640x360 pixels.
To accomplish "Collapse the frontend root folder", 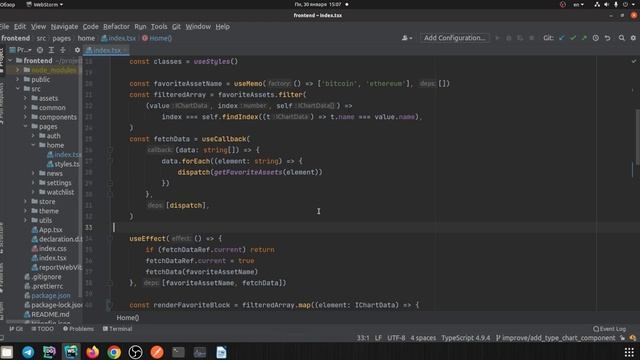I will point(10,61).
